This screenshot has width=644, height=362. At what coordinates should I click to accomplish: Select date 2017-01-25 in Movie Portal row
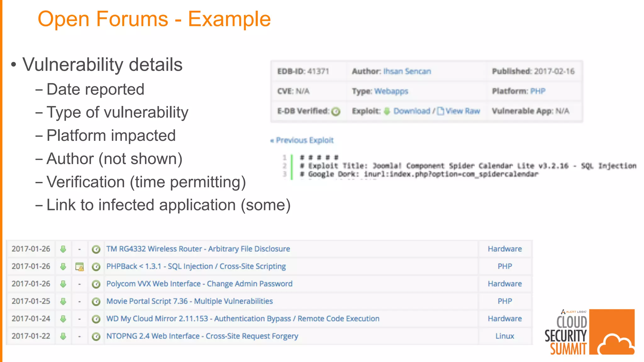[x=31, y=301]
